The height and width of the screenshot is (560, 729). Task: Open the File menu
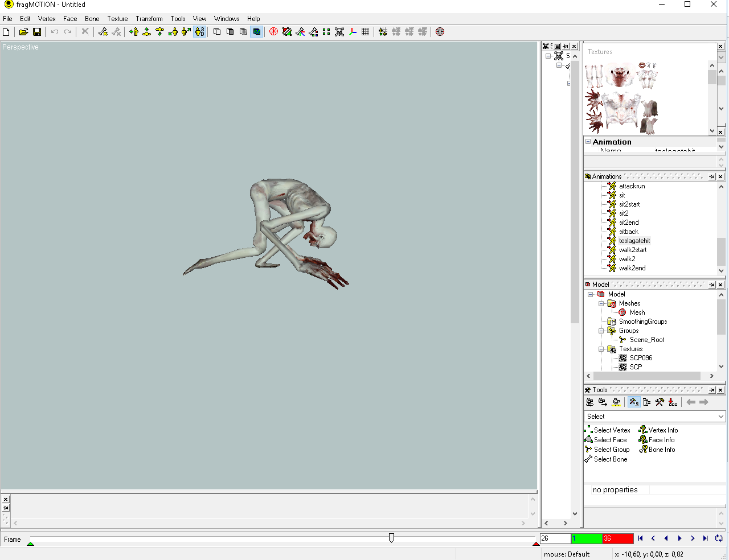pos(7,19)
